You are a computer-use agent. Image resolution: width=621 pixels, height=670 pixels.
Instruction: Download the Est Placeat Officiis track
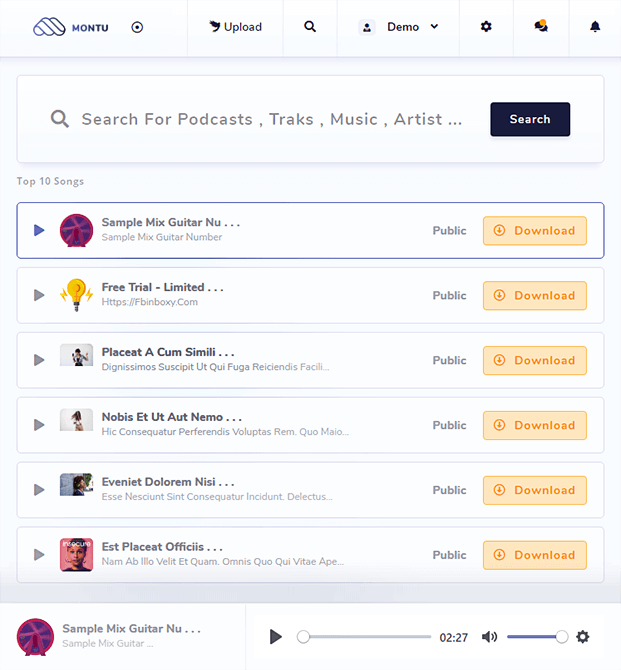(x=535, y=555)
